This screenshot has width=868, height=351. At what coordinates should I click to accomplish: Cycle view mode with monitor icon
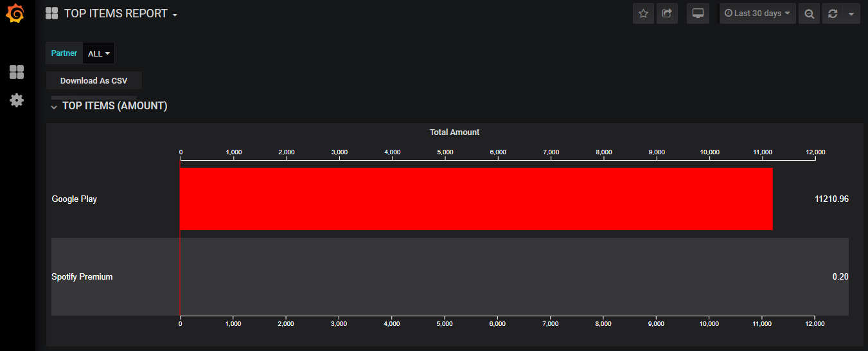(698, 14)
